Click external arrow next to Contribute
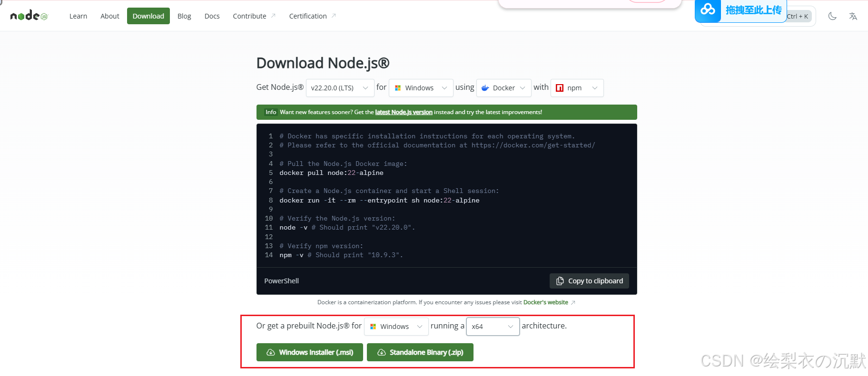This screenshot has height=376, width=868. [x=273, y=16]
